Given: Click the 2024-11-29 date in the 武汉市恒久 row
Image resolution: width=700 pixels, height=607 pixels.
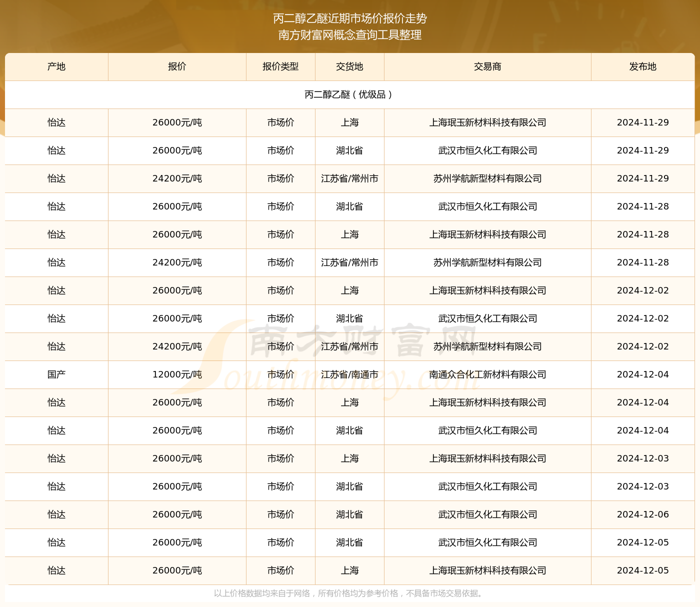Looking at the screenshot, I should click(x=643, y=150).
